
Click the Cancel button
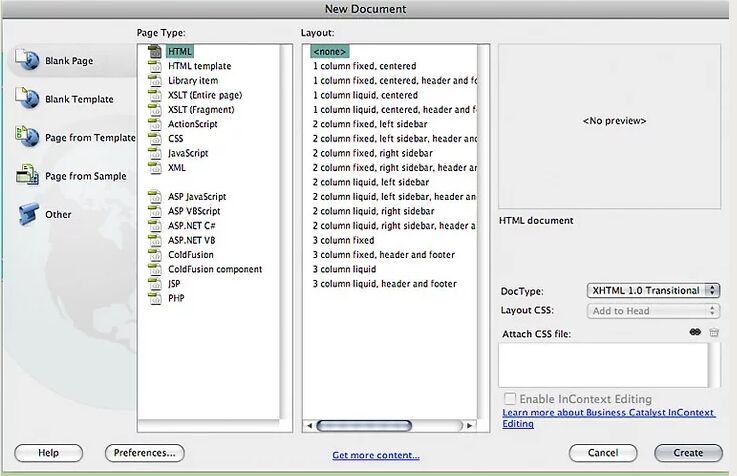pyautogui.click(x=603, y=453)
